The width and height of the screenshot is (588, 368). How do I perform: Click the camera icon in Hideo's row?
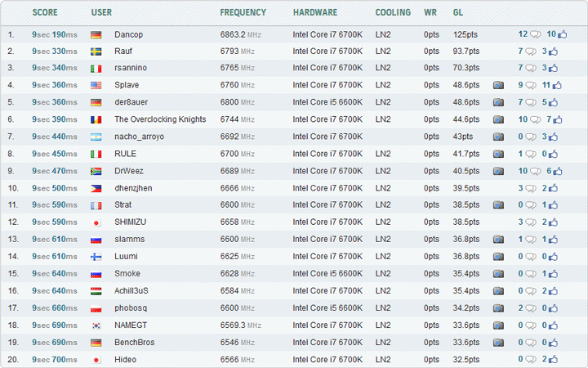click(x=498, y=359)
